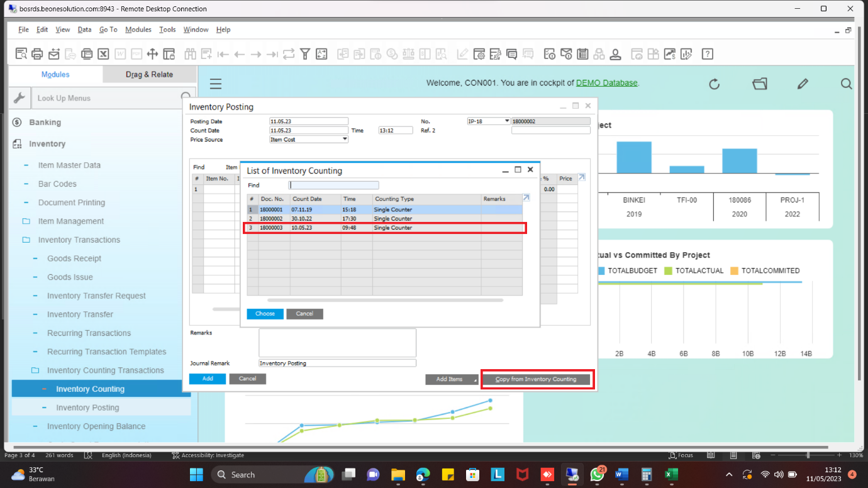Open Inventory Posting in sidebar
This screenshot has height=488, width=868.
point(87,408)
